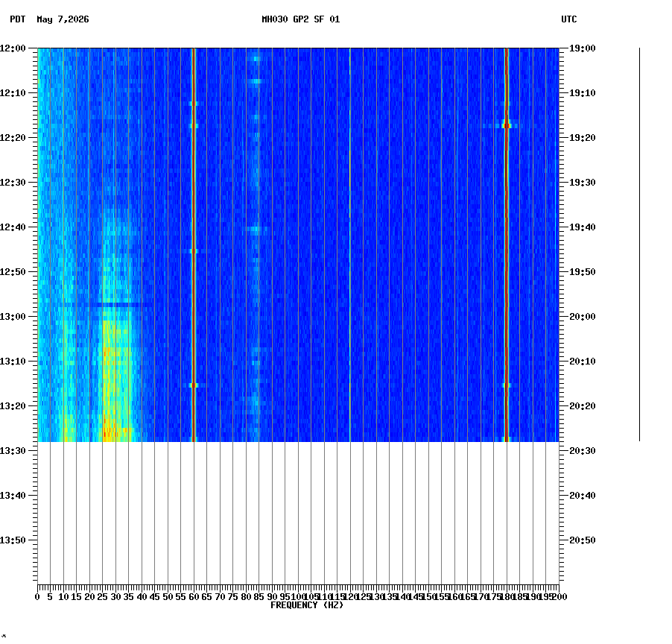This screenshot has width=672, height=644.
Task: Click the 60 Hz frequency tick label
Action: point(194,597)
